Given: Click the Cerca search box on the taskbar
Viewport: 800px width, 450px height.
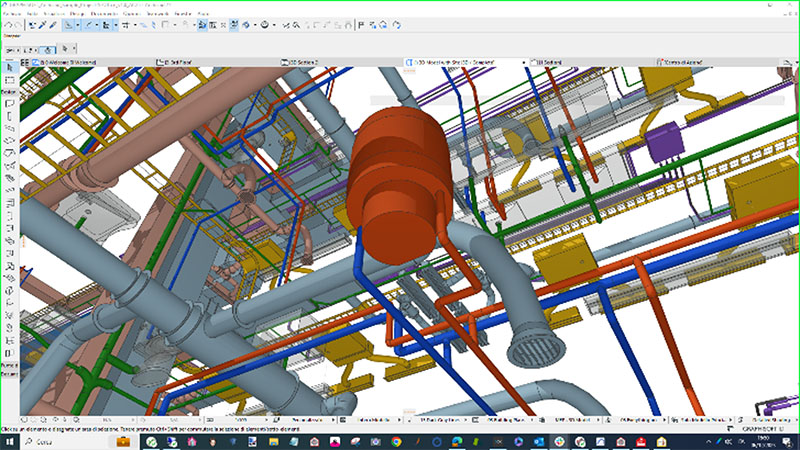Looking at the screenshot, I should pyautogui.click(x=60, y=441).
